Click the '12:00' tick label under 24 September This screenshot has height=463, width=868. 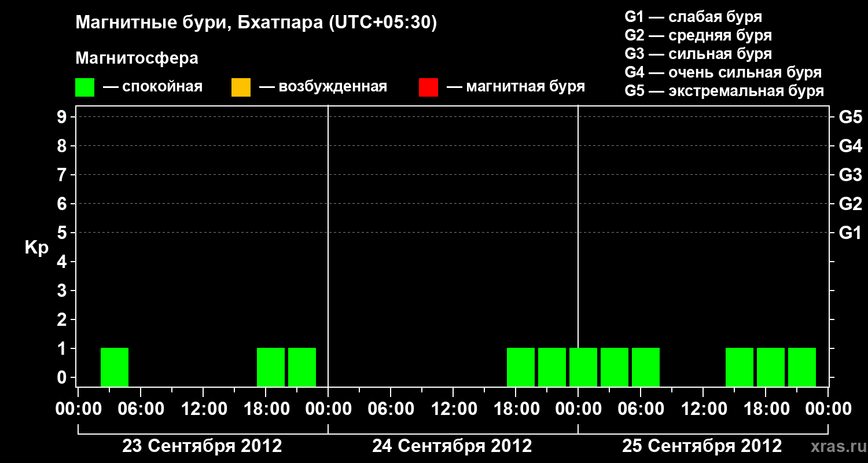(x=453, y=409)
